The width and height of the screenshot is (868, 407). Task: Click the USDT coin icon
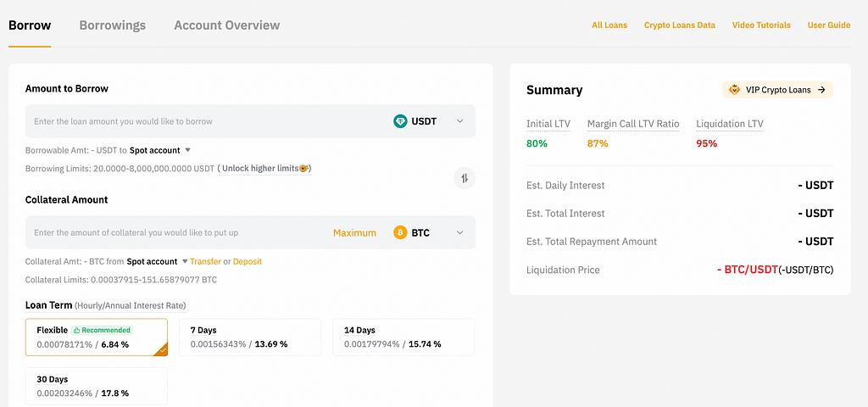coord(400,121)
